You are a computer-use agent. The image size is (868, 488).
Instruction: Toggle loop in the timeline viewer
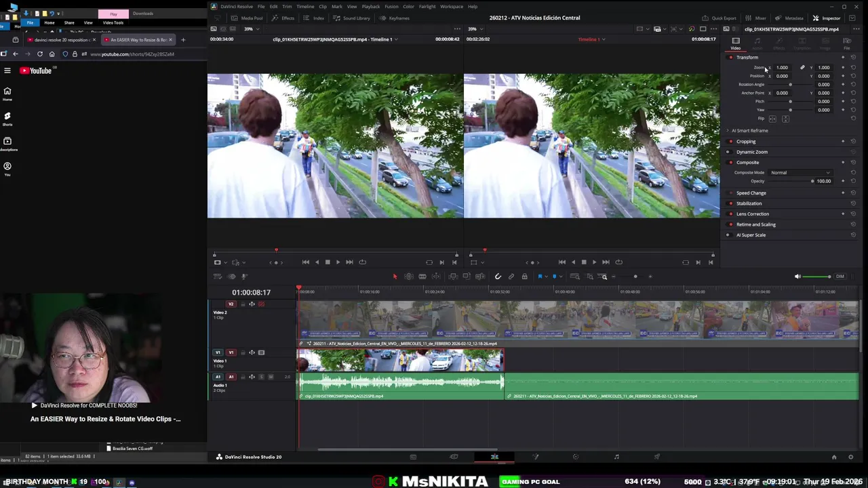tap(618, 262)
